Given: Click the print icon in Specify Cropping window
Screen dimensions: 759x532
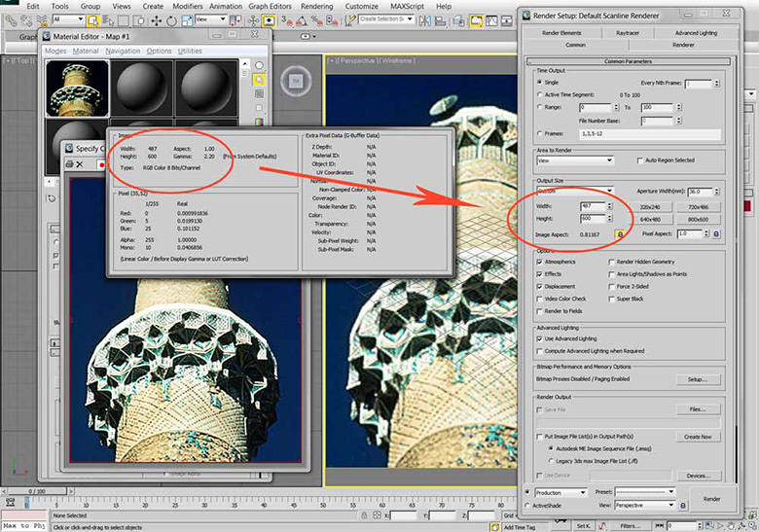Looking at the screenshot, I should (x=68, y=164).
